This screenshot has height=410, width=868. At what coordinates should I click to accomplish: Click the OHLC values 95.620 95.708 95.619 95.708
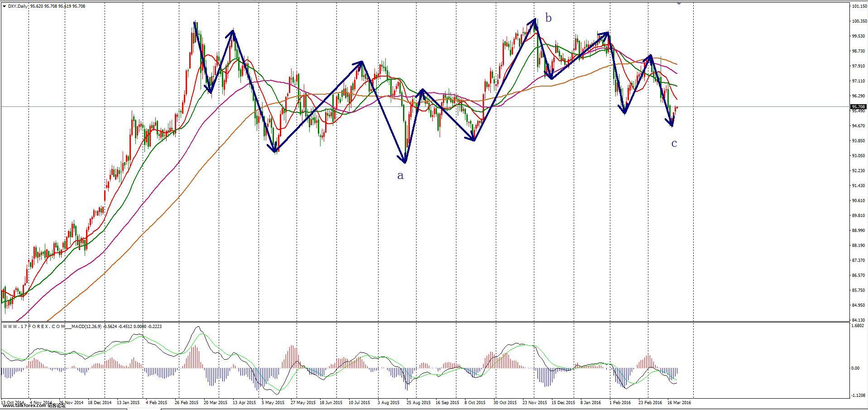[58, 6]
